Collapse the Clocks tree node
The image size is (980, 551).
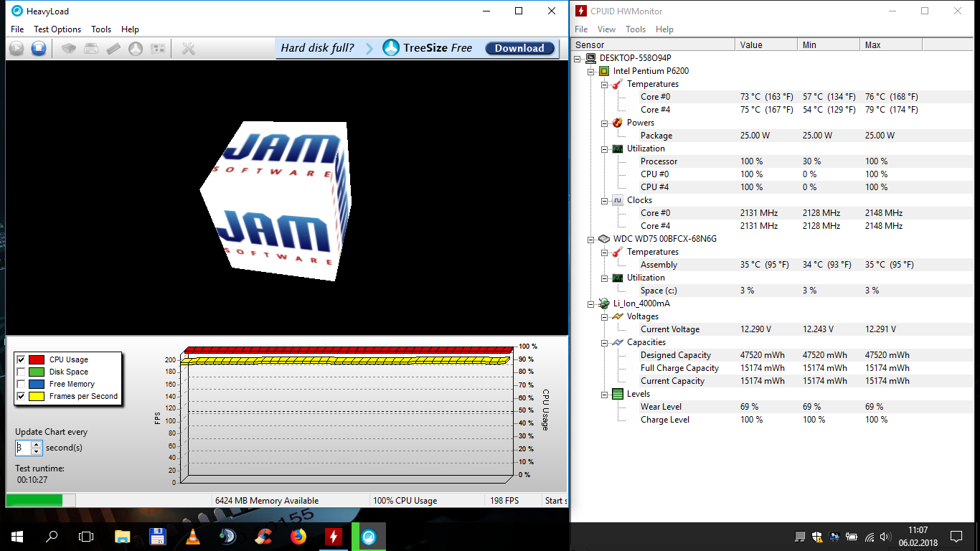coord(604,200)
